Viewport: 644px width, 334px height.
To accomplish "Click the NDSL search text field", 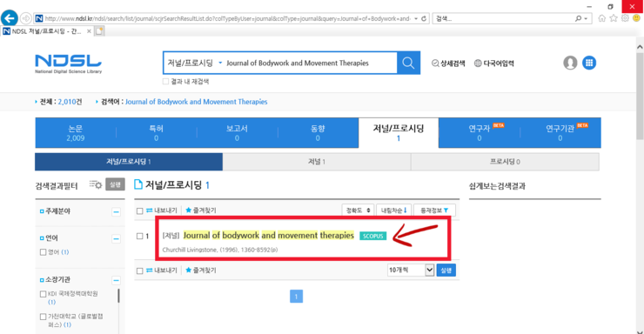I will click(x=310, y=63).
